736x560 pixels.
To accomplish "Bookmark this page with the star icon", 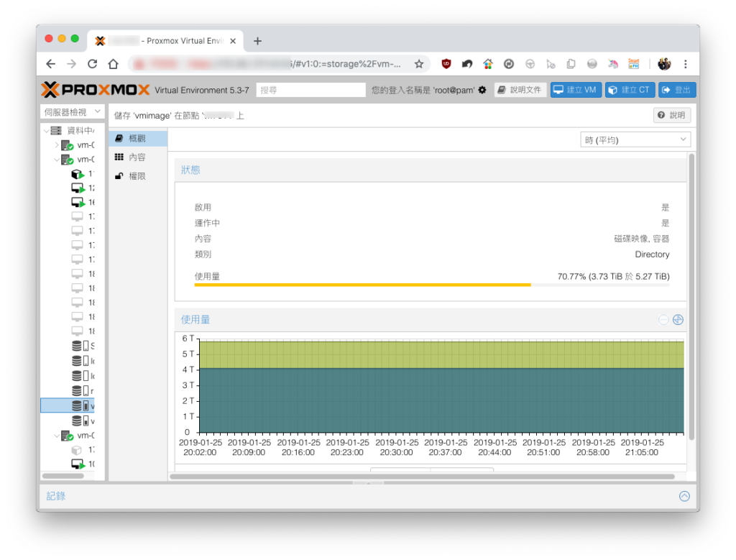I will 419,64.
